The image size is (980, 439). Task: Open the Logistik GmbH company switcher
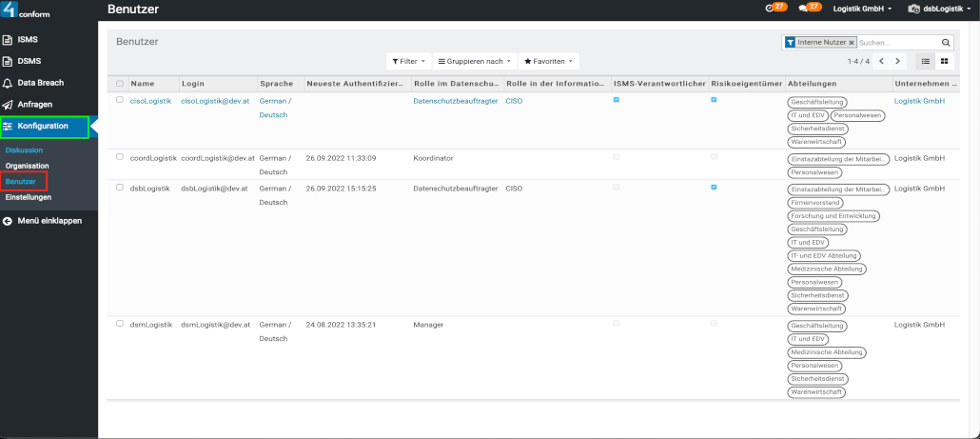click(864, 9)
